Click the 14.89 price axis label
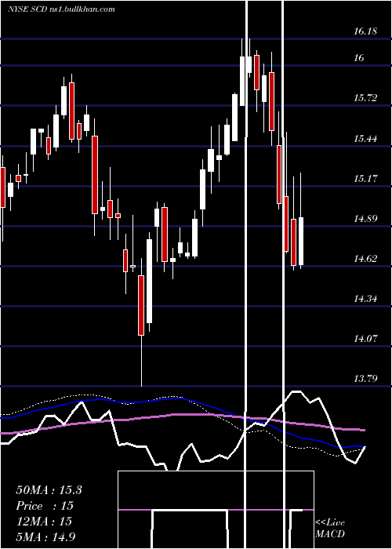The width and height of the screenshot is (392, 549). (x=365, y=219)
